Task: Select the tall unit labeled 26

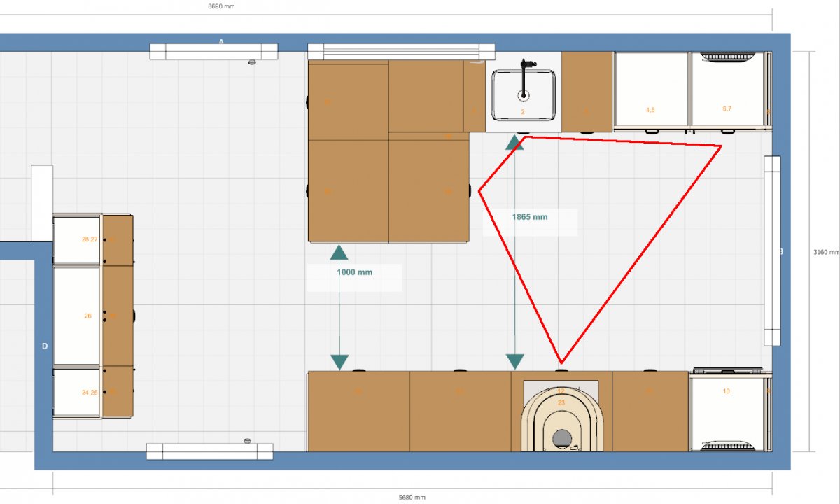Action: [x=77, y=316]
